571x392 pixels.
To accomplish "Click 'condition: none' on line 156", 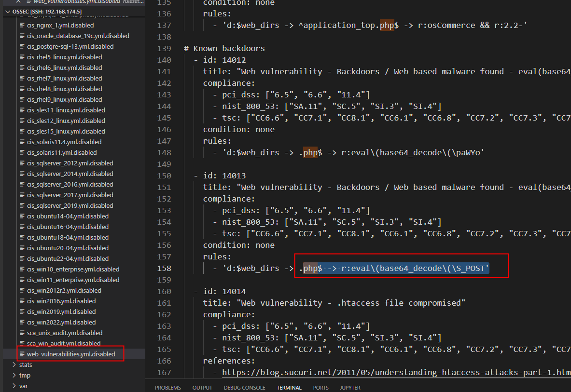I will pos(239,245).
